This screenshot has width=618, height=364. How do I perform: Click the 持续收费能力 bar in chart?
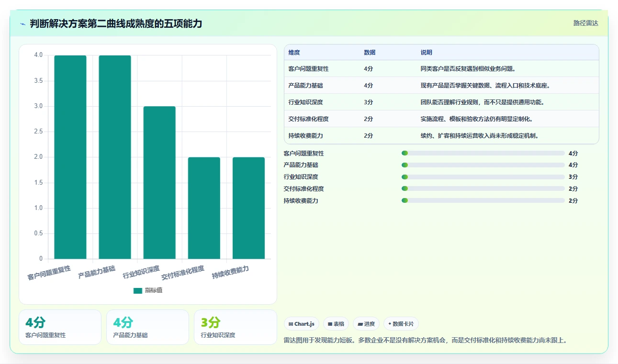coord(248,208)
